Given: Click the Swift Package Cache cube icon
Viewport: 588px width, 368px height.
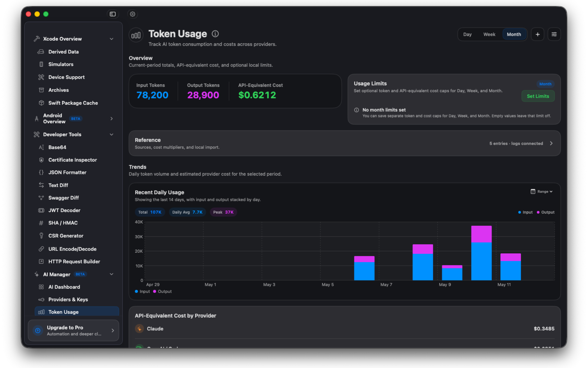Looking at the screenshot, I should click(x=41, y=103).
